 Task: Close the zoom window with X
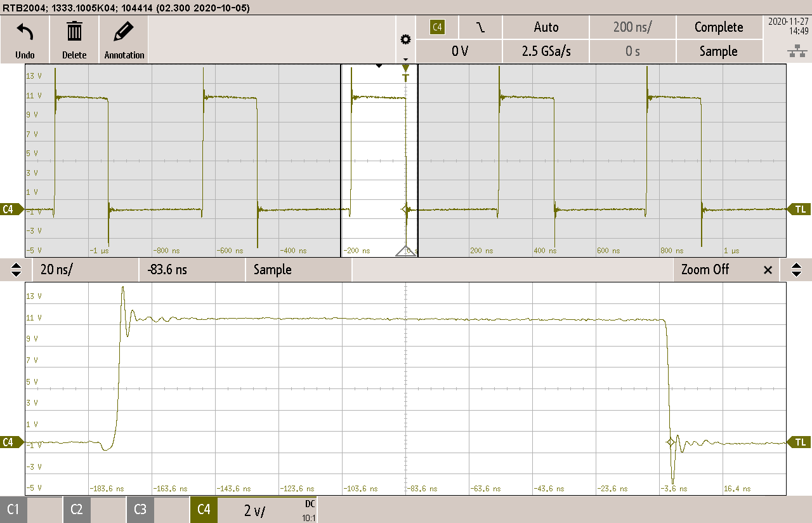(768, 270)
